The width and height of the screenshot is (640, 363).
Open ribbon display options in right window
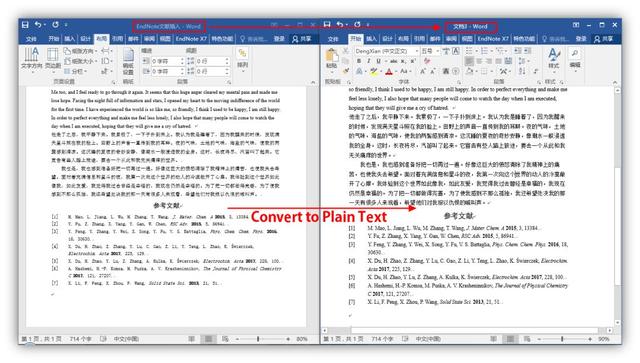(576, 25)
